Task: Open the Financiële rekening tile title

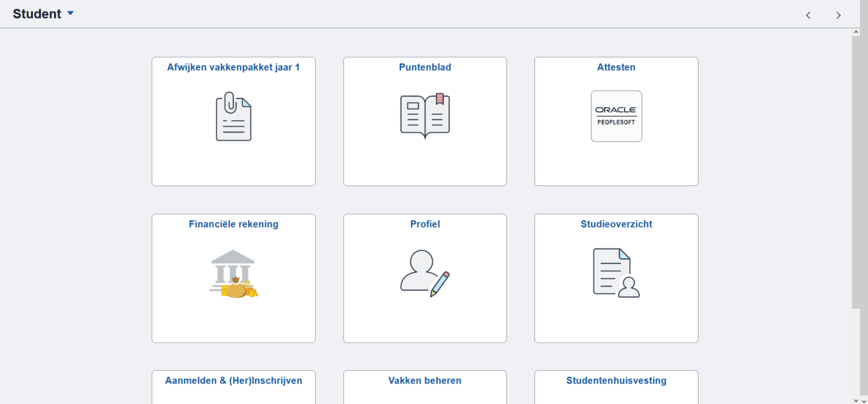Action: 234,224
